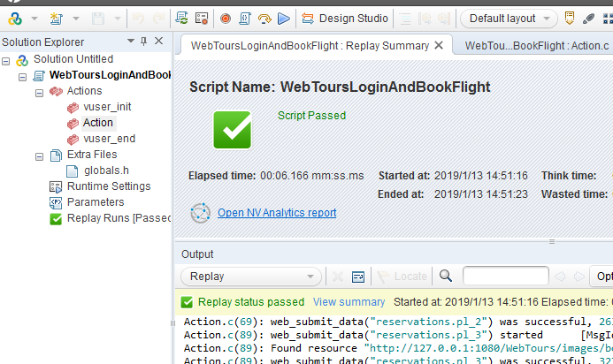This screenshot has width=613, height=364.
Task: Click the Output search input field
Action: (x=505, y=277)
